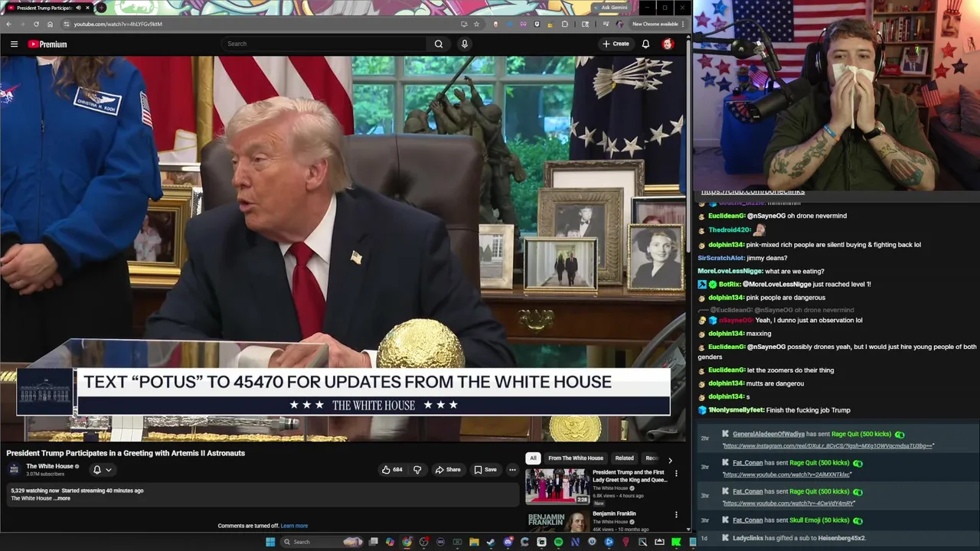Screen dimensions: 980x551
Task: Click the Chrome three-dot menu
Action: click(x=683, y=24)
